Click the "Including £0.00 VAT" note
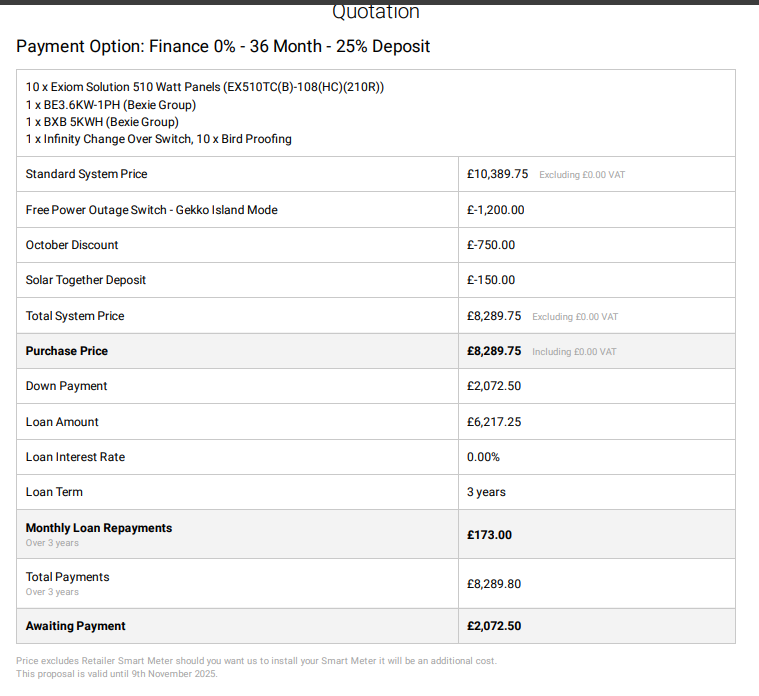Screen dimensions: 759x696 coord(575,352)
